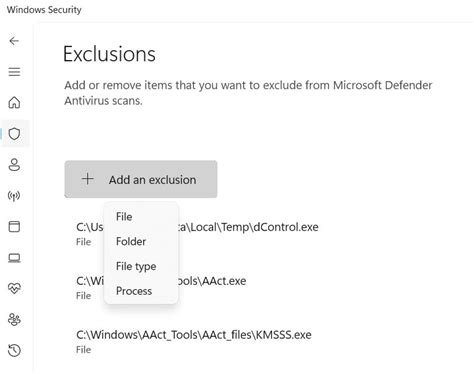Expand the KMSSS.exe exclusion entry
Screen dimensions: 474x374
[194, 342]
